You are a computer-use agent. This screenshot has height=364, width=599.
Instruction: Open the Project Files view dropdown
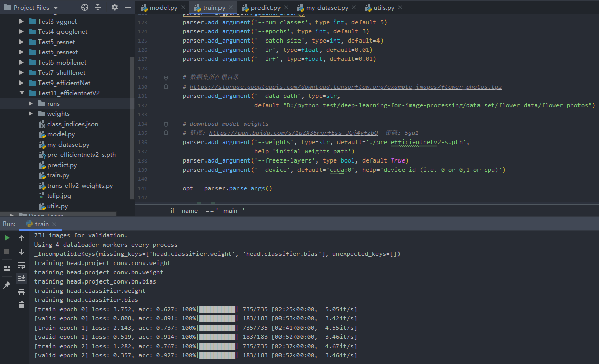pos(56,8)
